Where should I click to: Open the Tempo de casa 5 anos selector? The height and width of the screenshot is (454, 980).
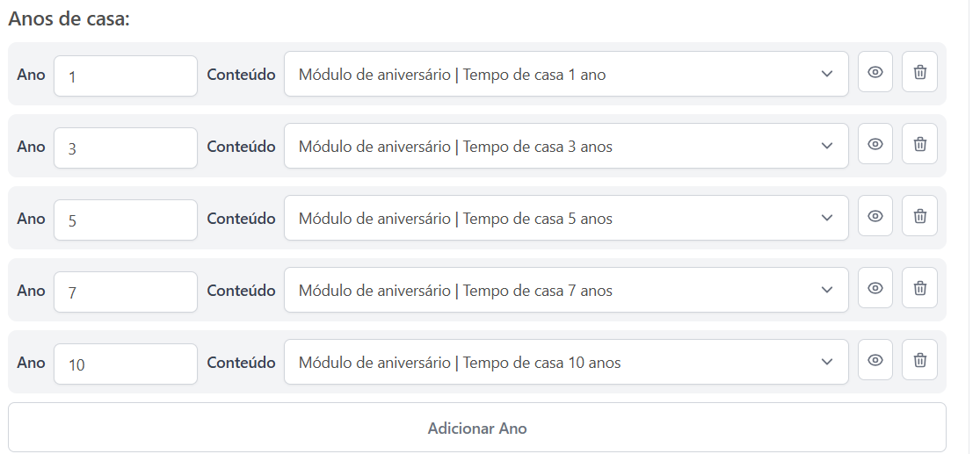click(565, 219)
